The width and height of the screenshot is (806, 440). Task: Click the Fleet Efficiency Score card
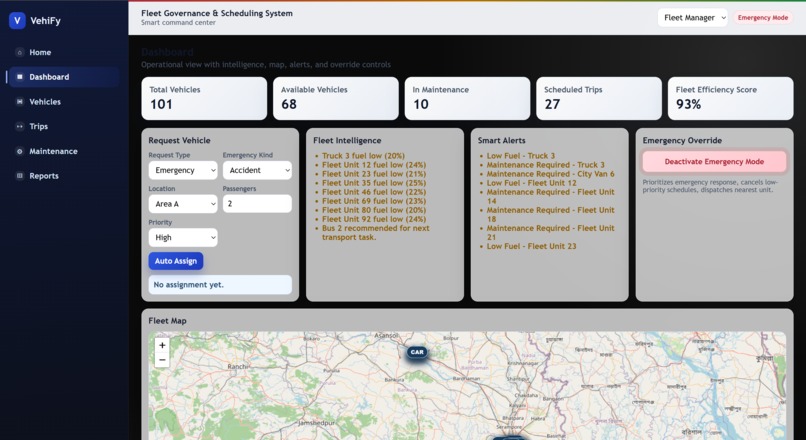730,99
